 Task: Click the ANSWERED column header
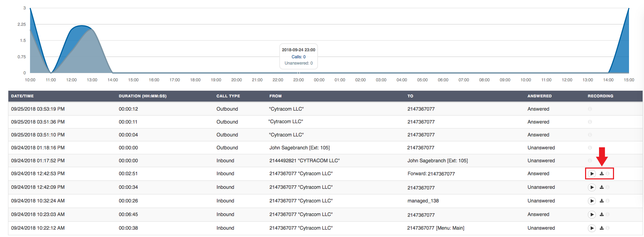click(539, 96)
